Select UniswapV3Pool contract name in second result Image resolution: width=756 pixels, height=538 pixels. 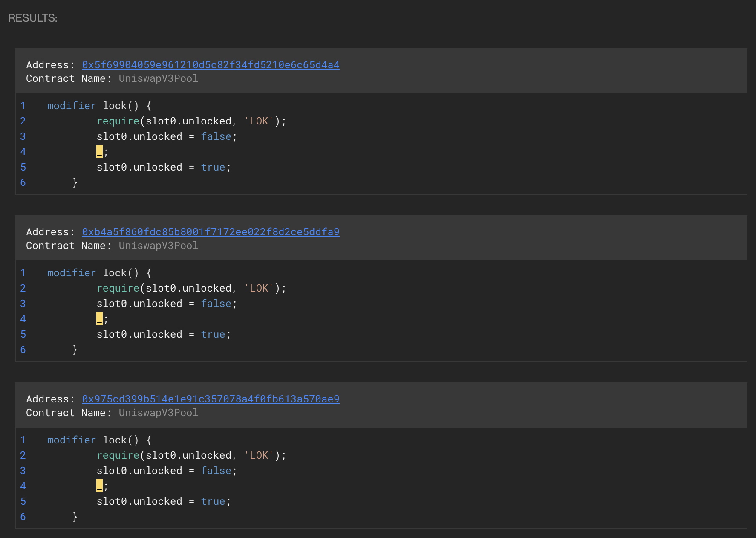(x=158, y=246)
